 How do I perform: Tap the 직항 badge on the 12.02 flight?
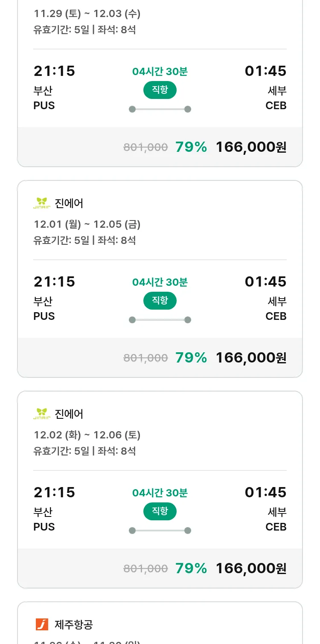(x=160, y=511)
